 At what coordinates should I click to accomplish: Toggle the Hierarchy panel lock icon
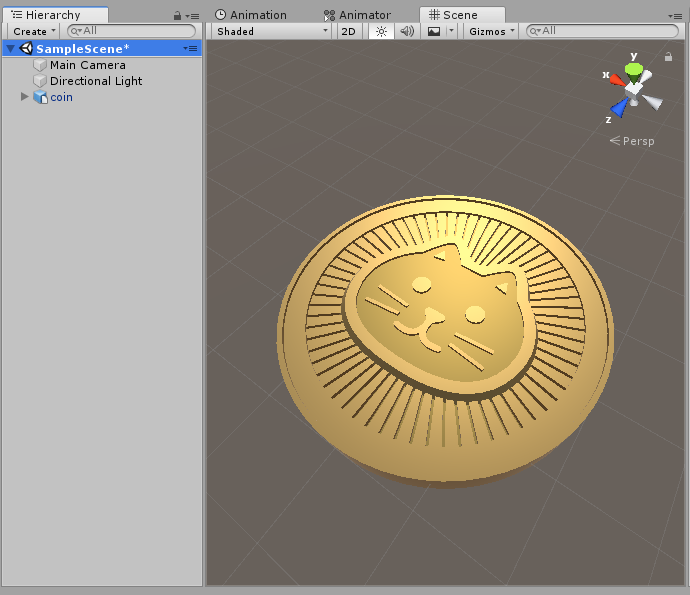[x=177, y=16]
